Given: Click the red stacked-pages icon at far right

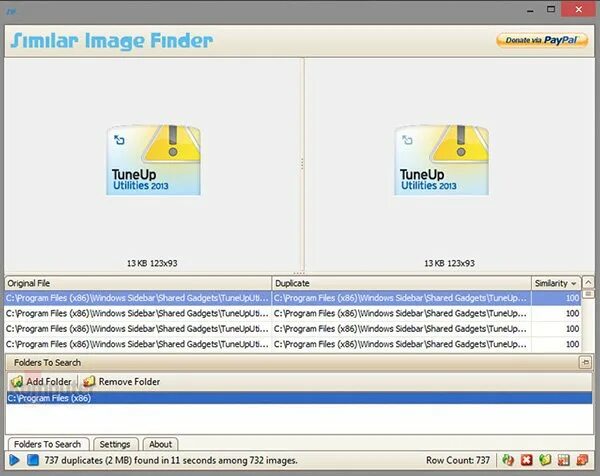Looking at the screenshot, I should [582, 460].
